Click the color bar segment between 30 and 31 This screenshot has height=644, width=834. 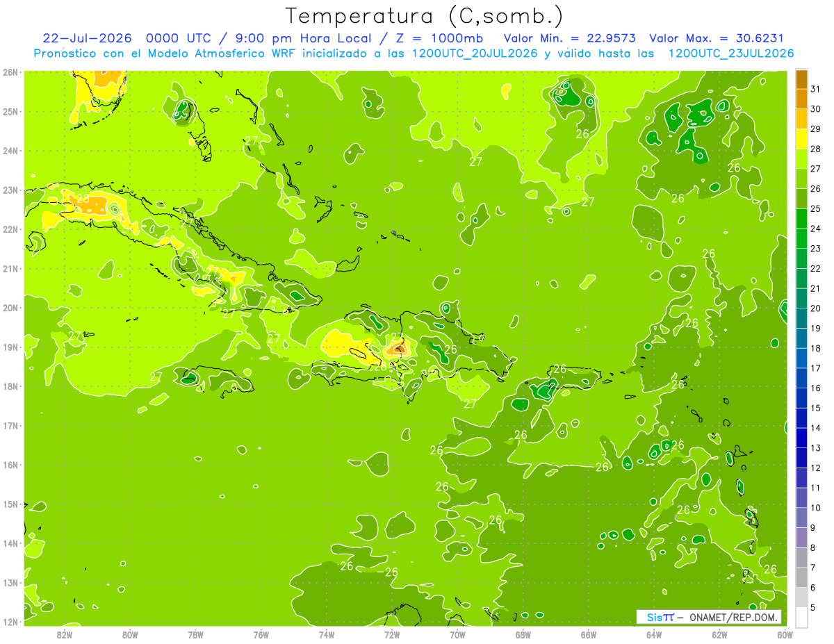coord(801,99)
